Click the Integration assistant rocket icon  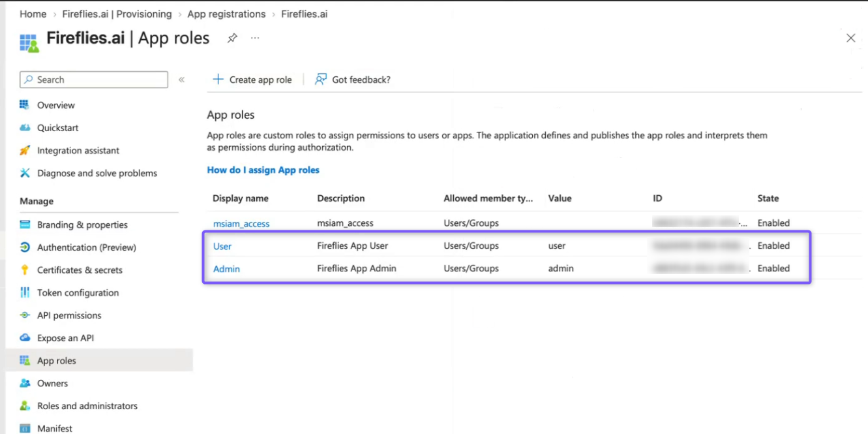(25, 151)
